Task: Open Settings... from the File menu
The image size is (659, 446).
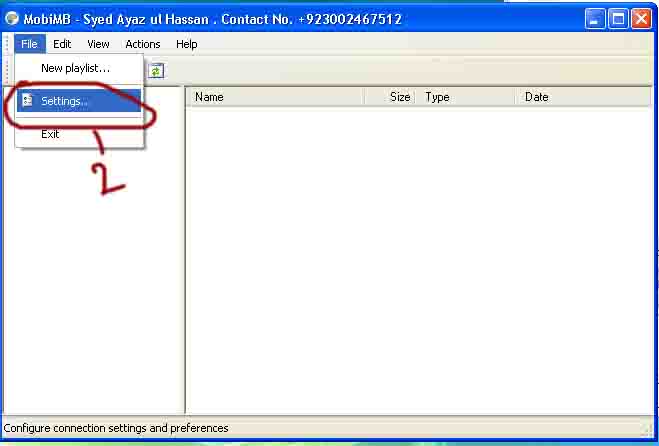Action: tap(79, 101)
